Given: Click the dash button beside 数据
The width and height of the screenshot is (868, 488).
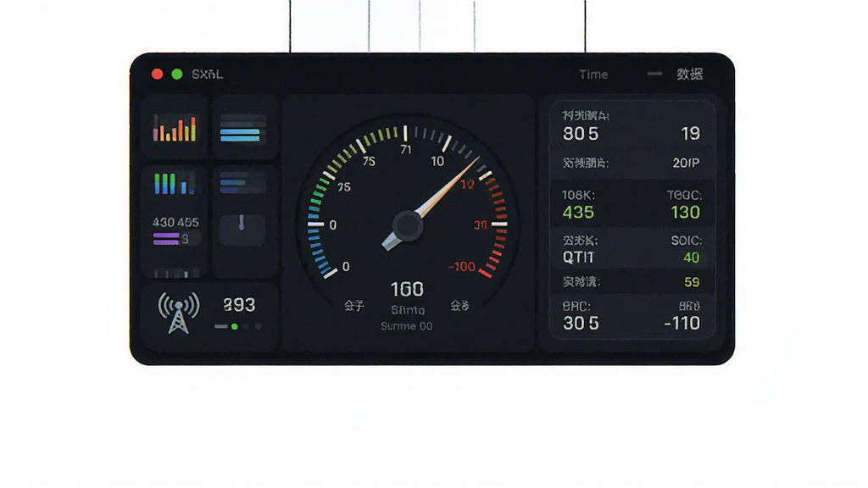Looking at the screenshot, I should coord(655,74).
